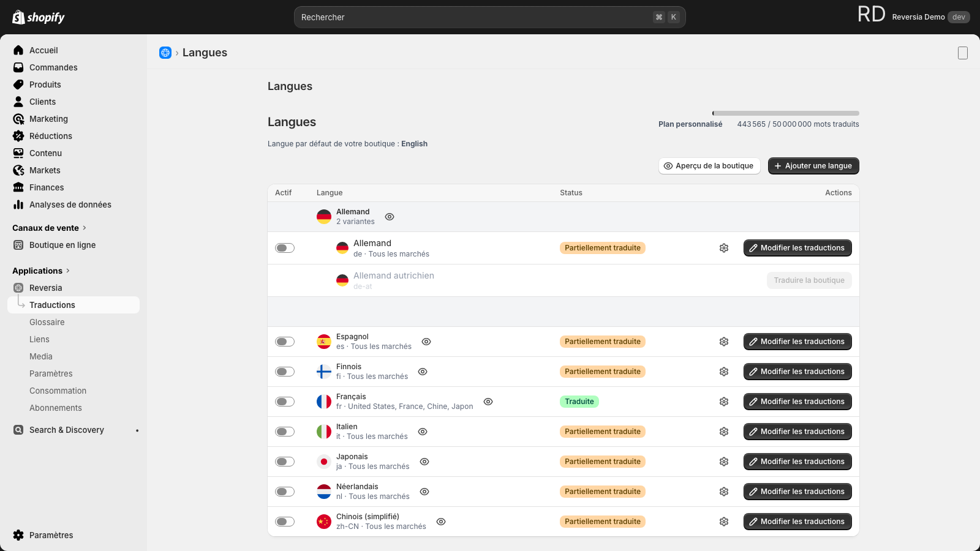980x551 pixels.
Task: Click the Traduite status badge for Français
Action: 579,402
